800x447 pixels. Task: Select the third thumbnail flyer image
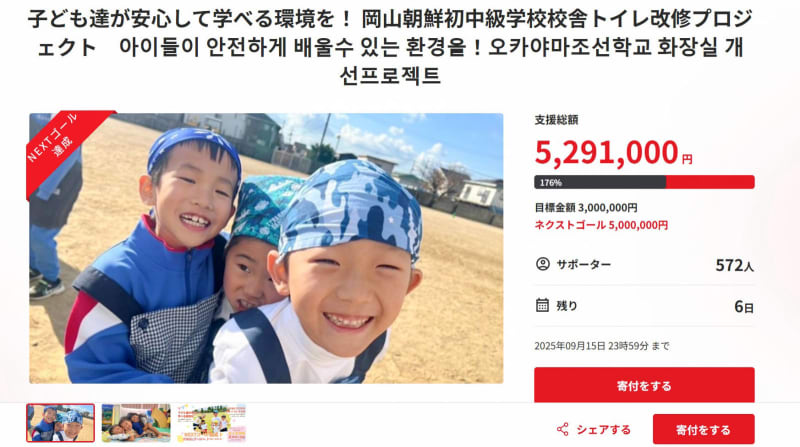pos(212,423)
